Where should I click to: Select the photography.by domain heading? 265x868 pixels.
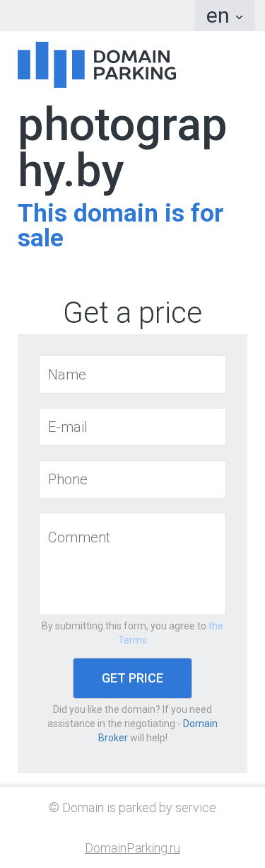[x=122, y=148]
